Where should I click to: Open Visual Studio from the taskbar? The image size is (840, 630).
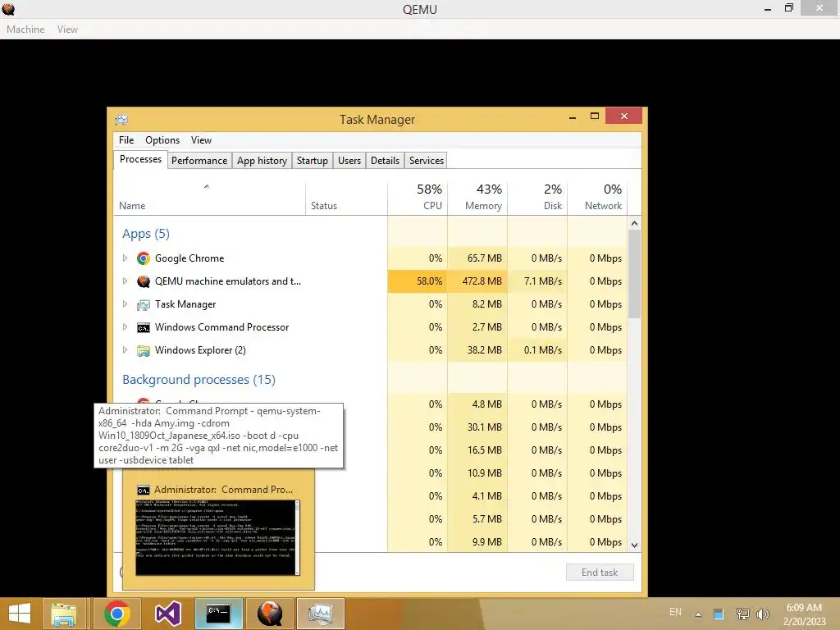coord(167,614)
